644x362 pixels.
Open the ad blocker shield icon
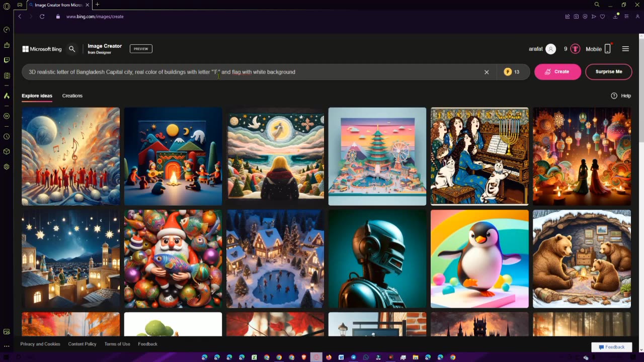[585, 17]
